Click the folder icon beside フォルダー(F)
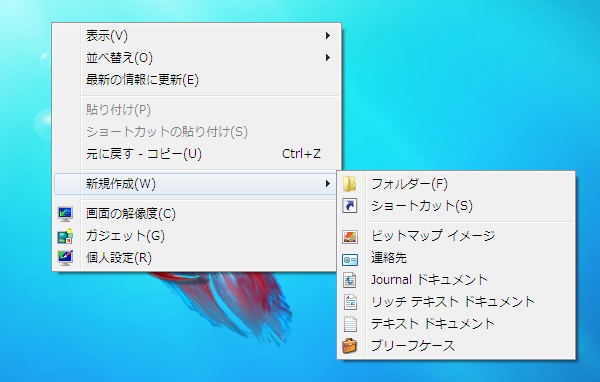This screenshot has width=600, height=382. tap(349, 184)
